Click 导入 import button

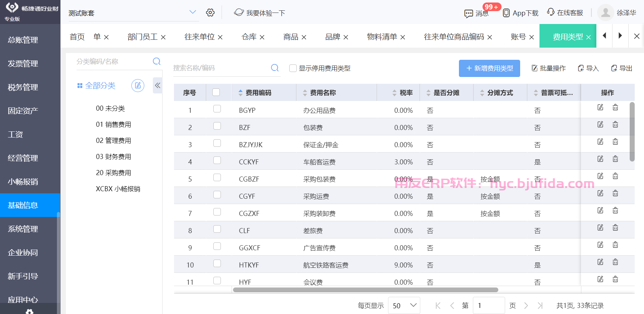click(588, 68)
